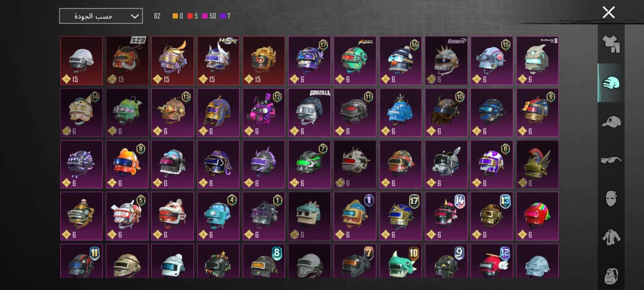This screenshot has width=644, height=290.
Task: Select the jacket clothing category
Action: (611, 237)
